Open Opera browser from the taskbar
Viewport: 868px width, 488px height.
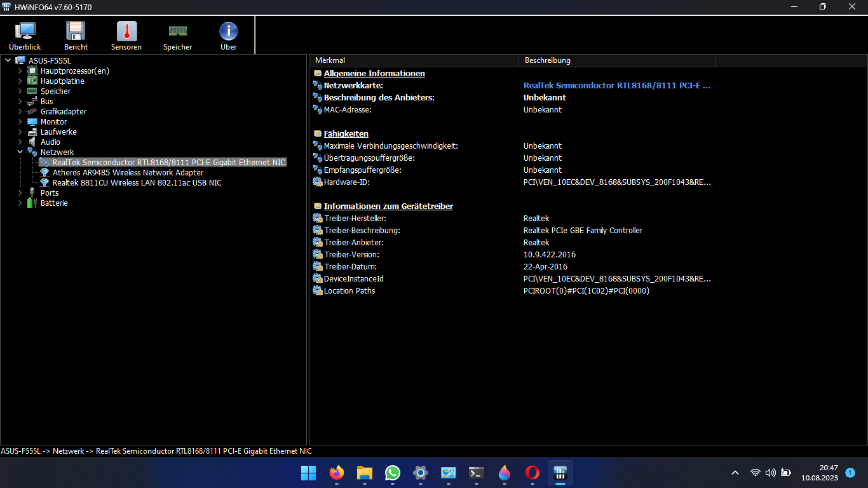pos(532,473)
